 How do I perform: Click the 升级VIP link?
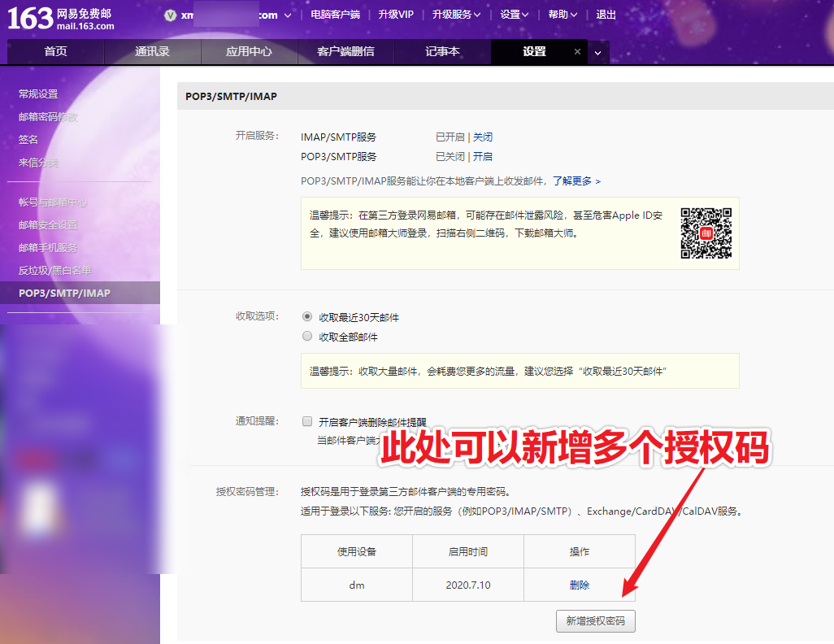coord(396,15)
